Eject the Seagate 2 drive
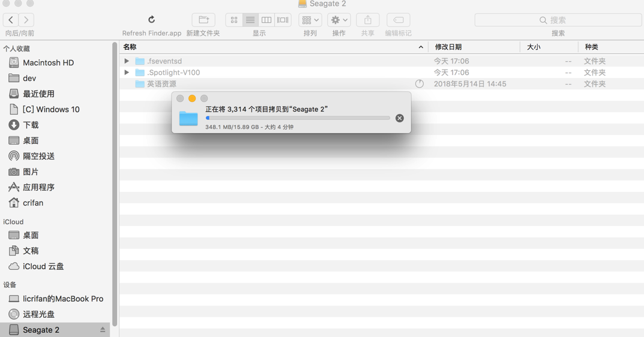This screenshot has height=337, width=644. coord(102,330)
